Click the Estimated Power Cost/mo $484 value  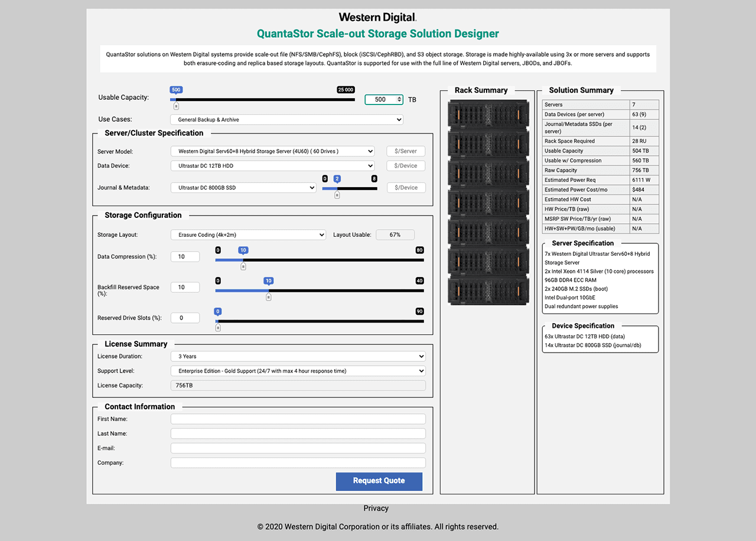pyautogui.click(x=644, y=190)
